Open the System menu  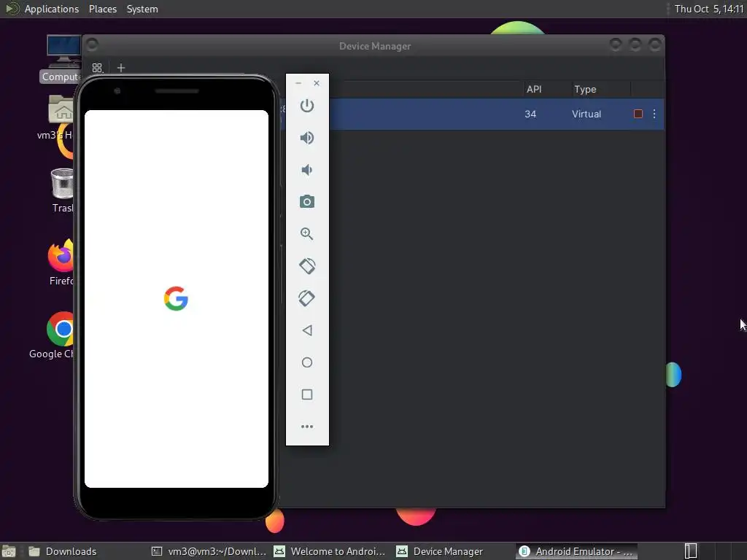click(x=142, y=9)
